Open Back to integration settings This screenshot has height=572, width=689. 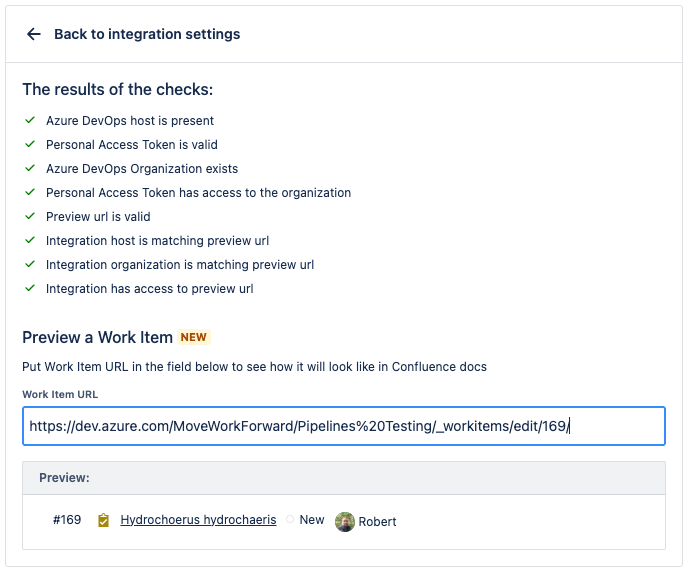click(147, 34)
